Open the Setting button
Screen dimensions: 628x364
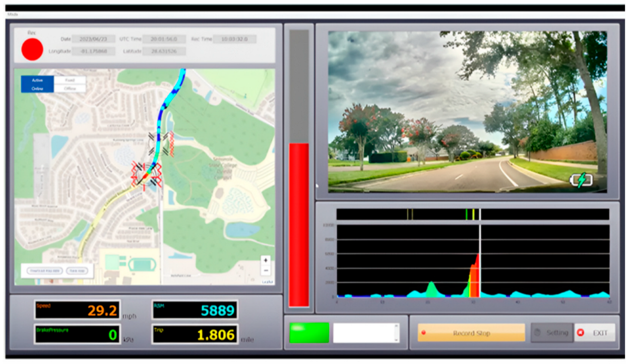tap(552, 333)
